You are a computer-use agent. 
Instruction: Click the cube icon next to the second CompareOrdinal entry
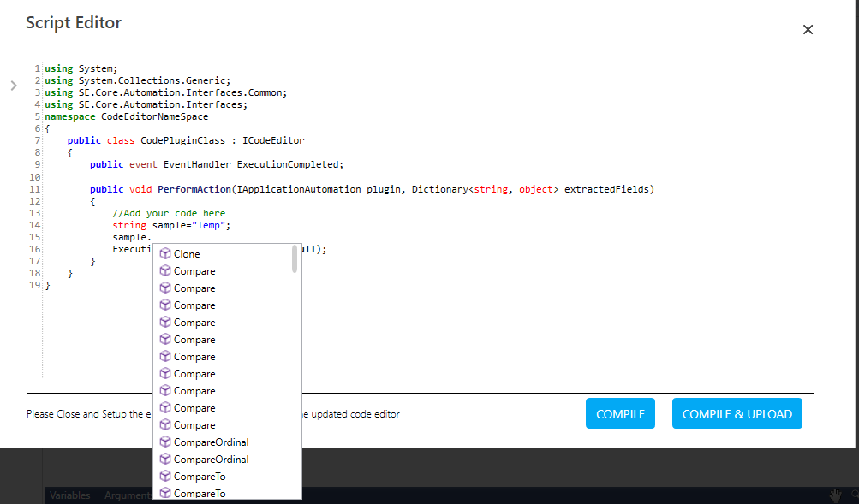point(164,459)
